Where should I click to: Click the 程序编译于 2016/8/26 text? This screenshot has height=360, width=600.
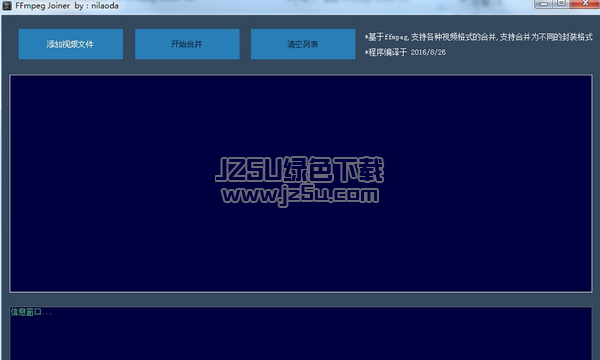point(405,52)
